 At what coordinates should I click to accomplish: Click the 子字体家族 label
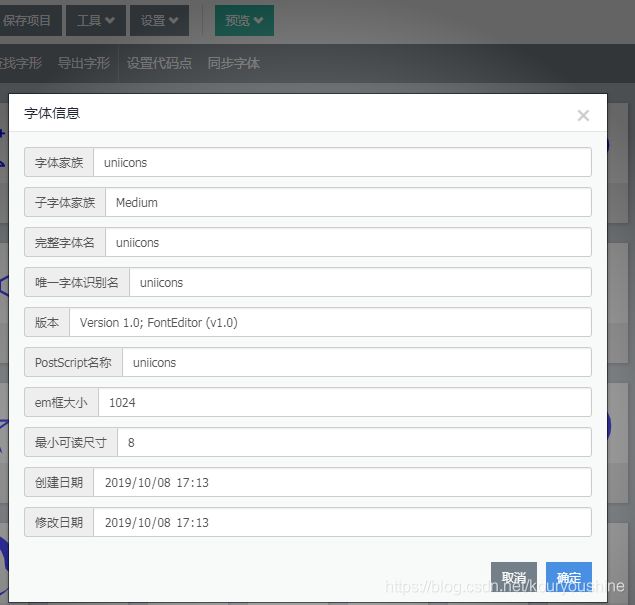(65, 202)
